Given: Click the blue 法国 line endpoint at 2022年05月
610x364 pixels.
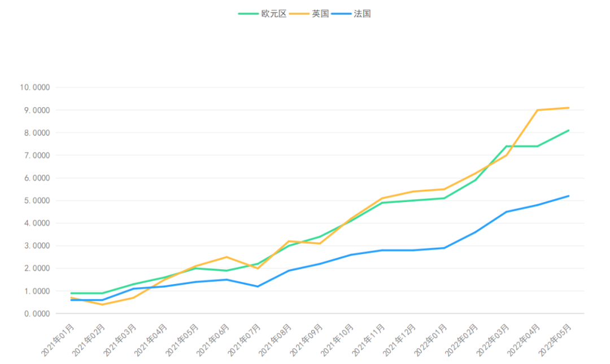Looking at the screenshot, I should point(568,196).
